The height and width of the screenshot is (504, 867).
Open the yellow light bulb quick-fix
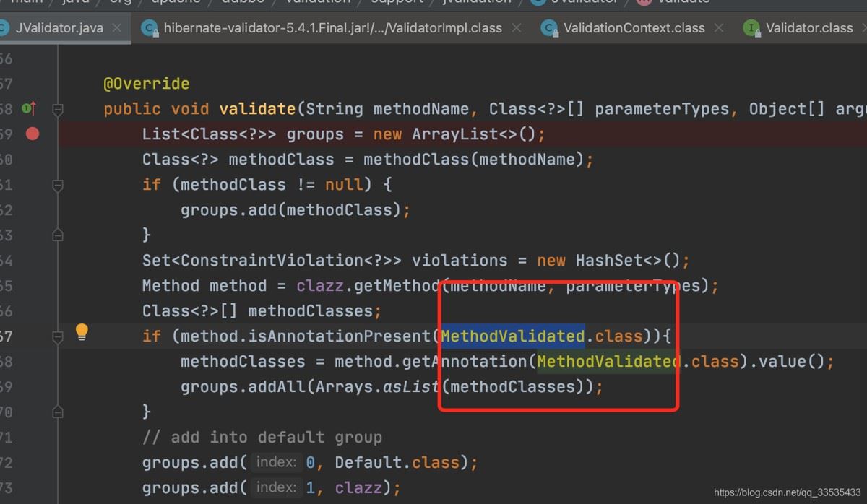(x=82, y=332)
